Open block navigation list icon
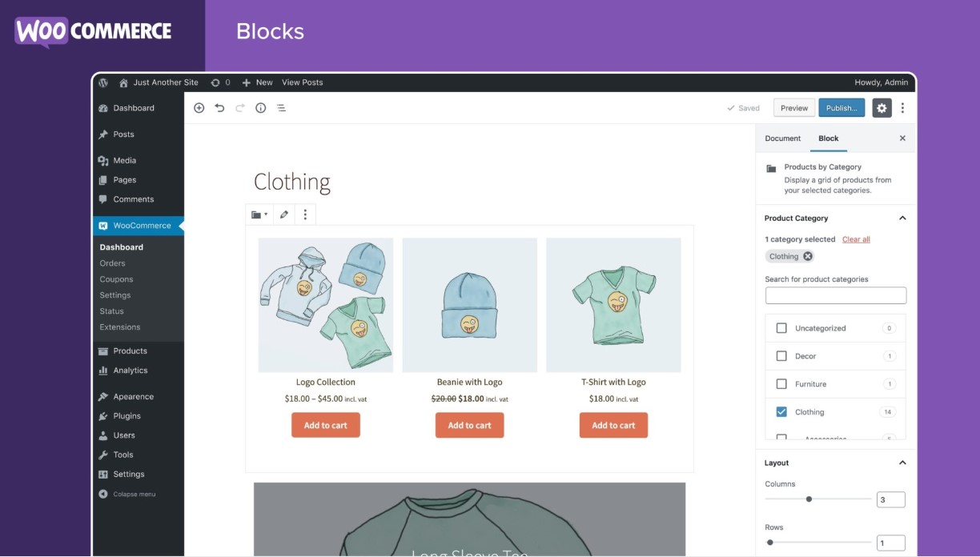The height and width of the screenshot is (557, 980). [281, 108]
